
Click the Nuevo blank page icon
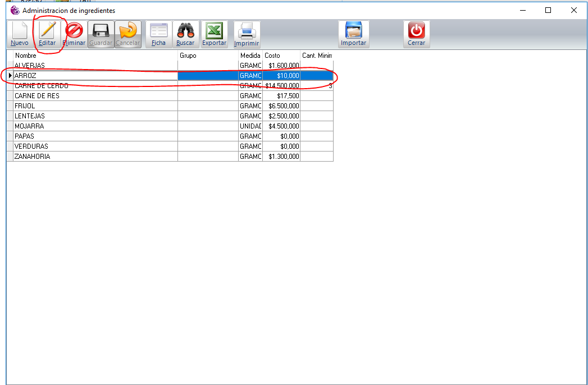tap(20, 30)
